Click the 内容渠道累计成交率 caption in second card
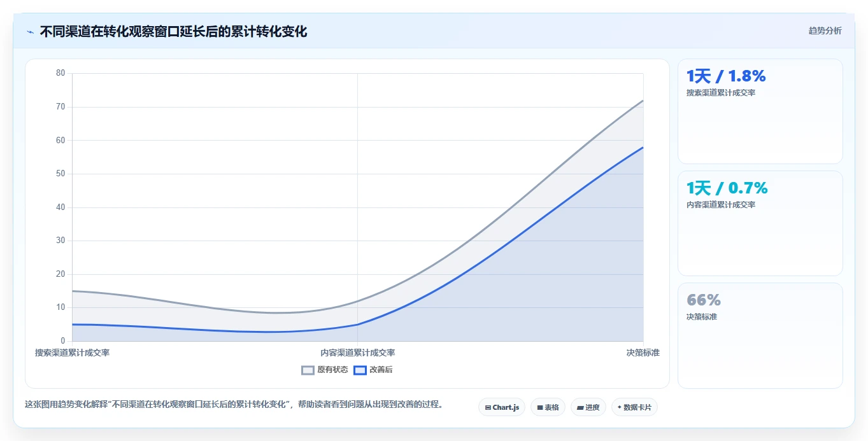The height and width of the screenshot is (441, 868). click(x=721, y=205)
